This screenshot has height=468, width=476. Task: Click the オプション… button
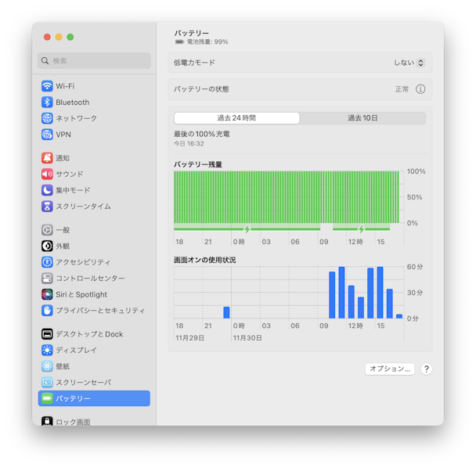point(390,369)
